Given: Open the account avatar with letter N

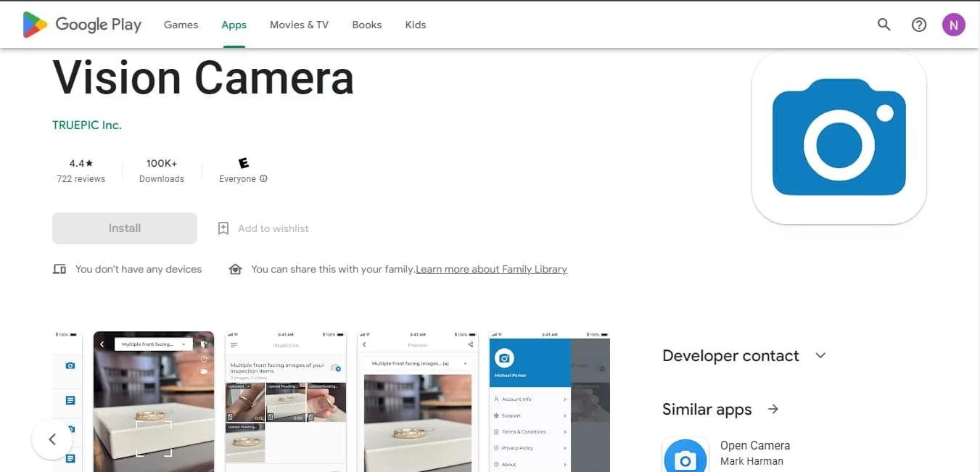Looking at the screenshot, I should tap(954, 25).
